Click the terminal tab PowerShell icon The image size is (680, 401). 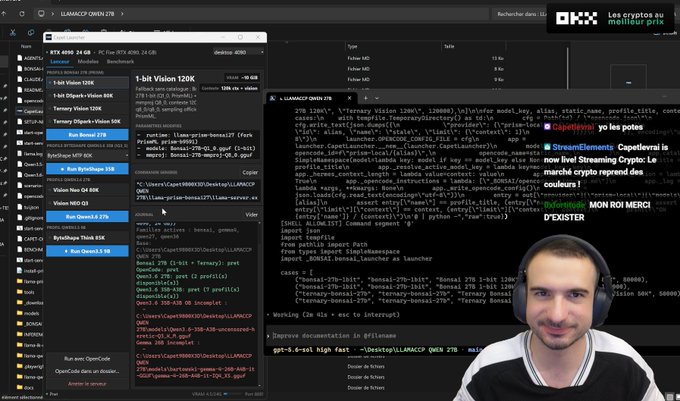[x=273, y=98]
